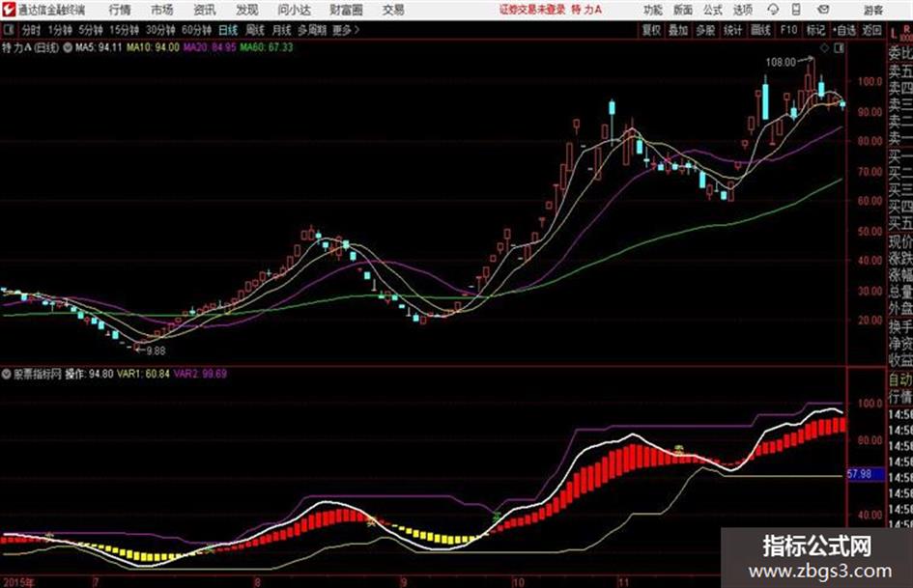Open the 选项 menu
This screenshot has width=913, height=588.
pyautogui.click(x=742, y=10)
